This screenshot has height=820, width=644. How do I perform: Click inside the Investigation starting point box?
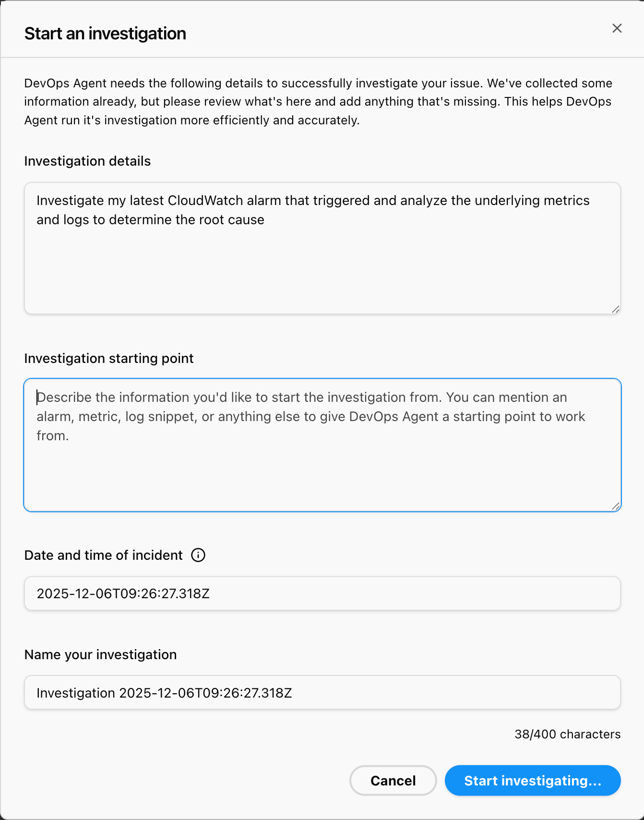322,470
